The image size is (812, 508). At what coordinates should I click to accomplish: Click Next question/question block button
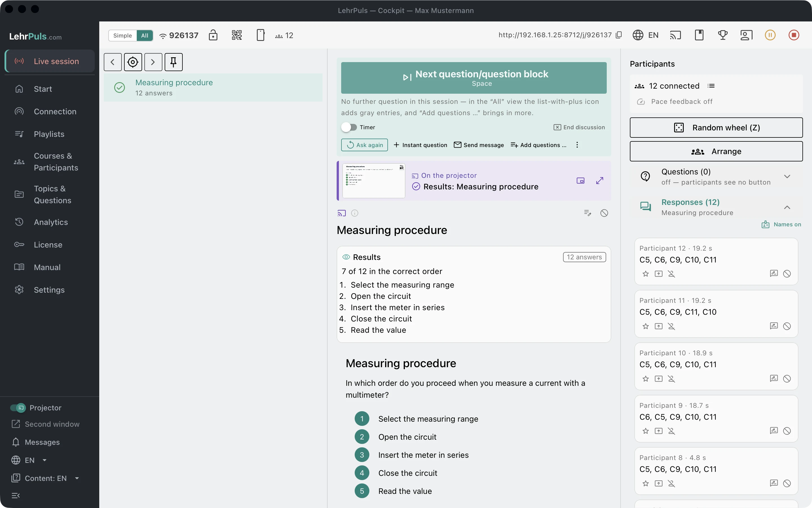coord(474,78)
